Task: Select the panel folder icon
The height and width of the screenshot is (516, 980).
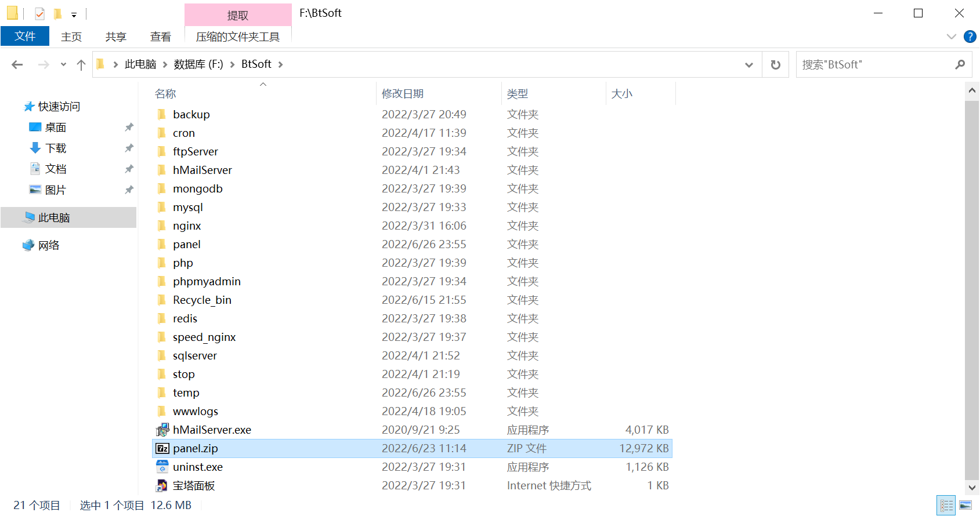Action: pos(162,244)
